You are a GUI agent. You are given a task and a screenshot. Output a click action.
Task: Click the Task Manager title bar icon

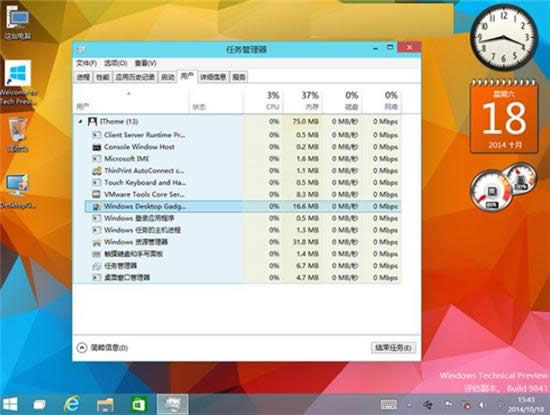[81, 49]
